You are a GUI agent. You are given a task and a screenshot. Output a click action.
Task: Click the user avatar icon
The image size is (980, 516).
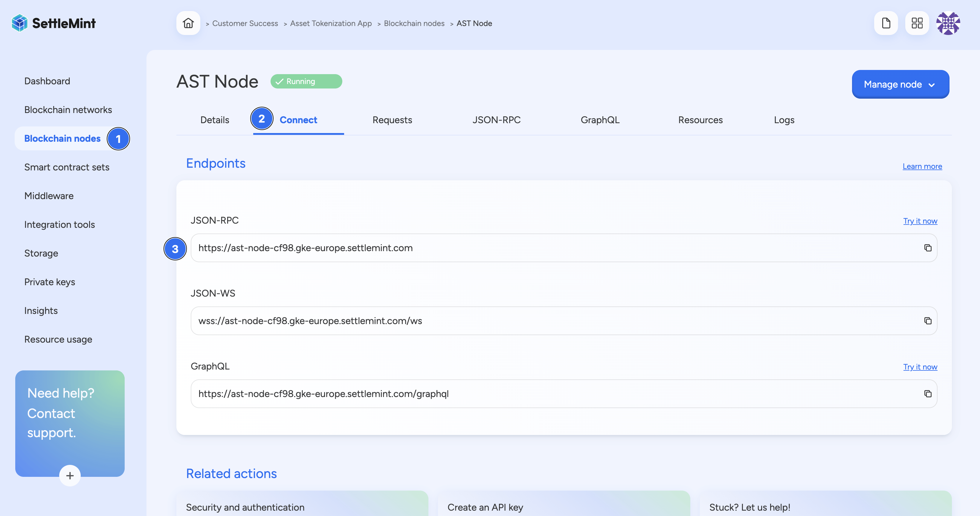[x=948, y=23]
